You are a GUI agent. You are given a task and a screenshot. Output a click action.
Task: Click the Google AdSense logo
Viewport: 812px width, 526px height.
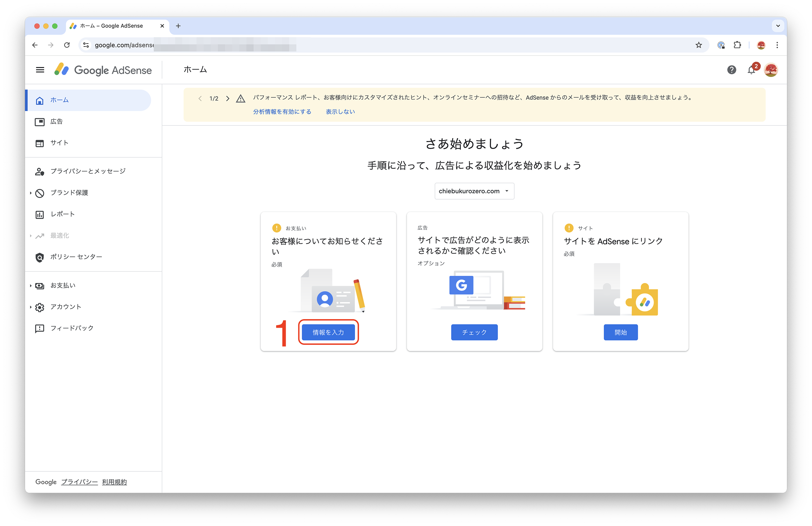pos(103,70)
